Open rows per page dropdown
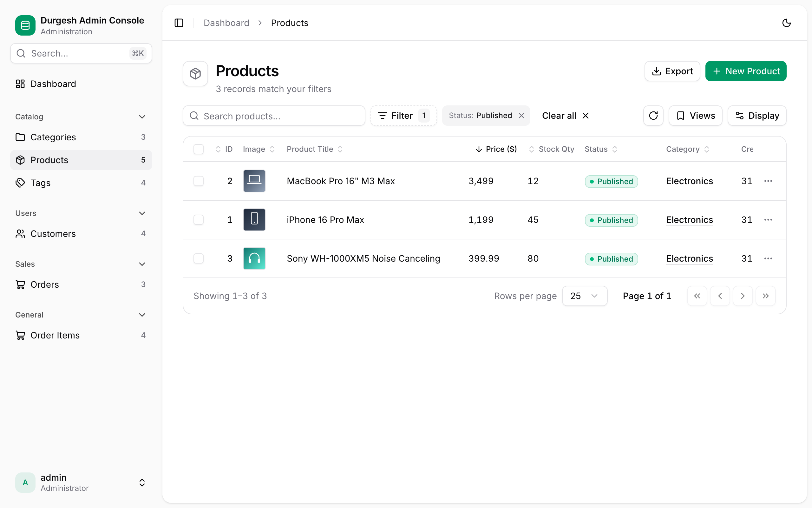The height and width of the screenshot is (508, 812). (585, 296)
